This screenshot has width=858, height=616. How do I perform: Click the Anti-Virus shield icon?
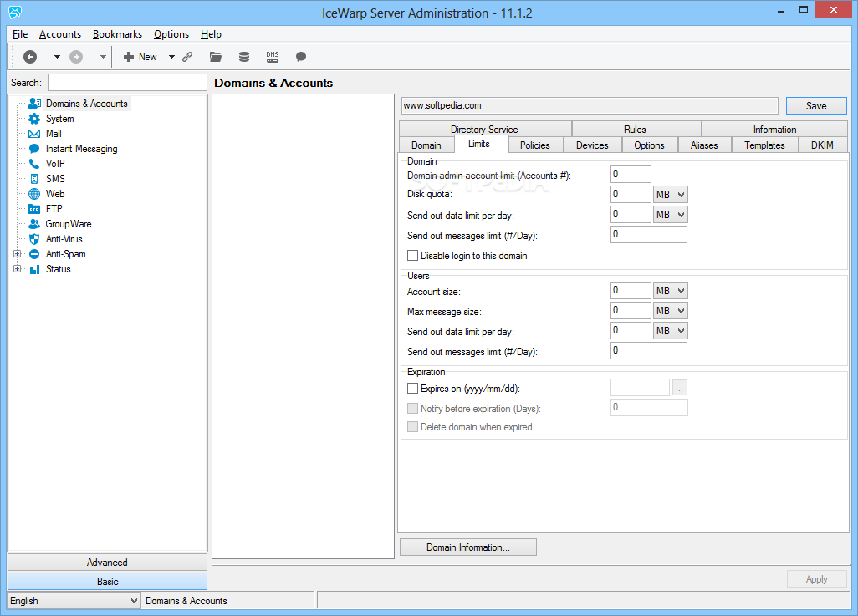(x=34, y=239)
